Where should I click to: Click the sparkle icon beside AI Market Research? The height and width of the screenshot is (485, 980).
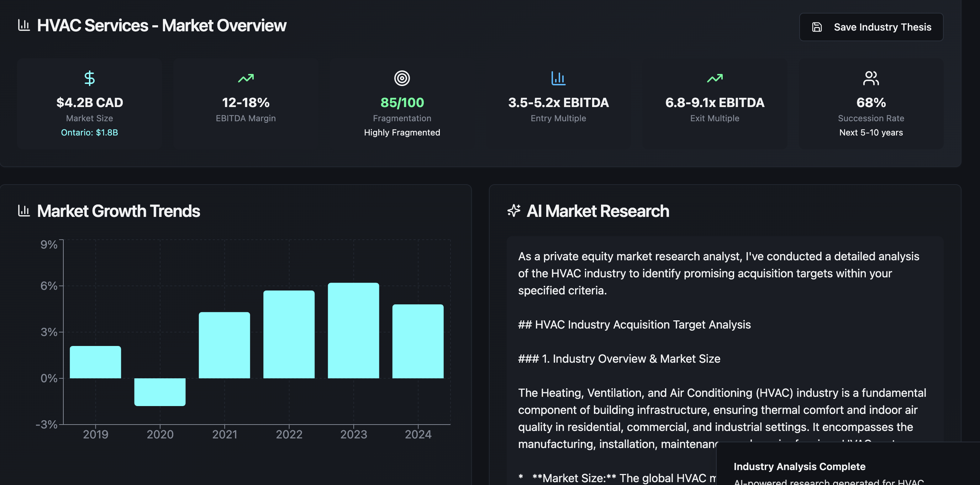513,210
